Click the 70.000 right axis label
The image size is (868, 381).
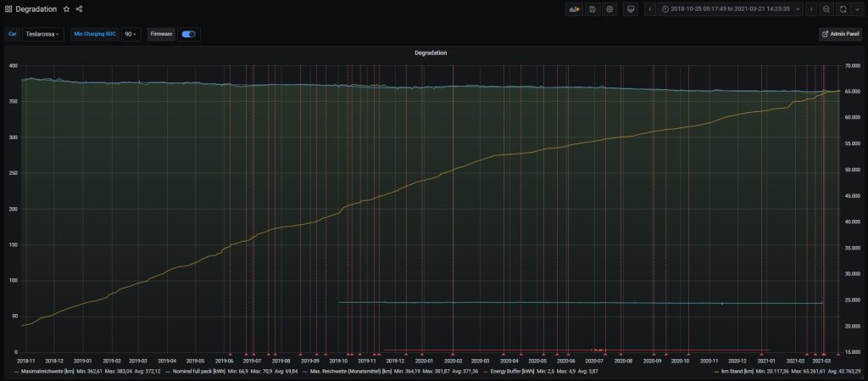click(x=853, y=66)
